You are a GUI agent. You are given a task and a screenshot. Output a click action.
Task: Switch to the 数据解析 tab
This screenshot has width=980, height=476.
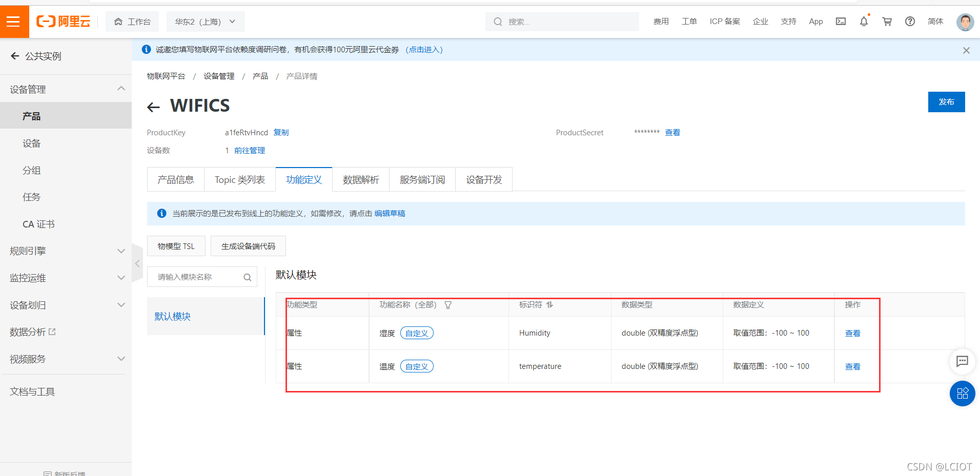[x=361, y=179]
